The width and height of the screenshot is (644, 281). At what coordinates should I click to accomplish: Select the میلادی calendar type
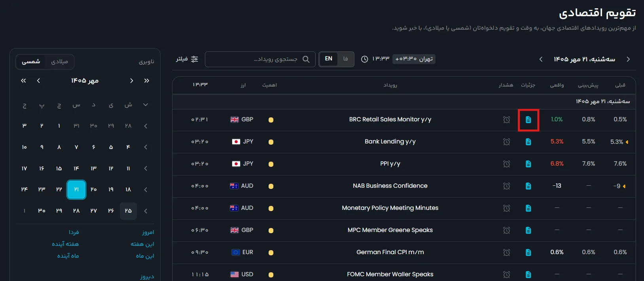[x=59, y=62]
